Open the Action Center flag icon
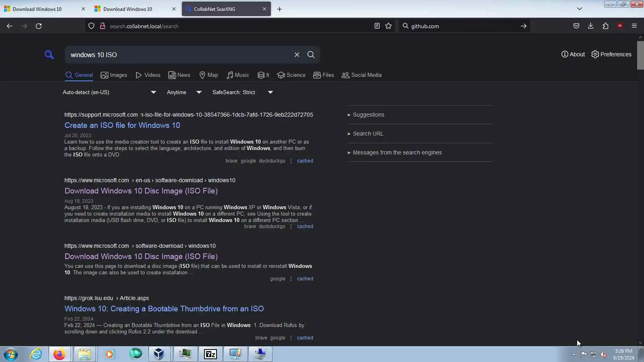The width and height of the screenshot is (644, 362). coord(584,354)
